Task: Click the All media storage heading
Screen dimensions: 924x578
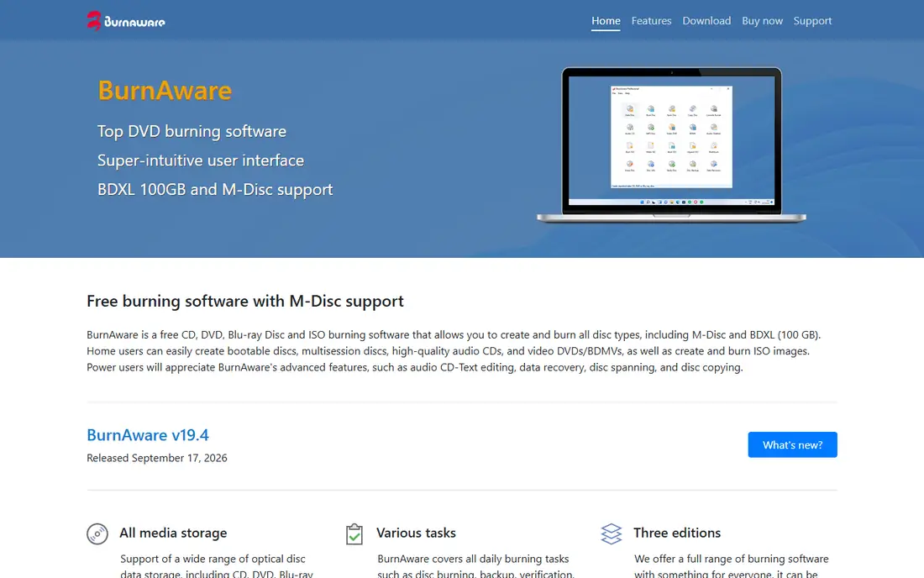Action: pos(173,533)
